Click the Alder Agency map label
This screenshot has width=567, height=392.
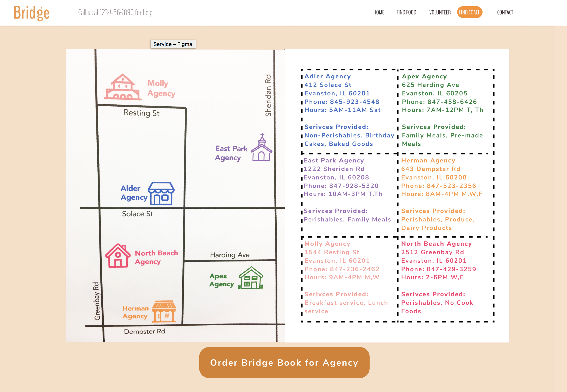(134, 193)
